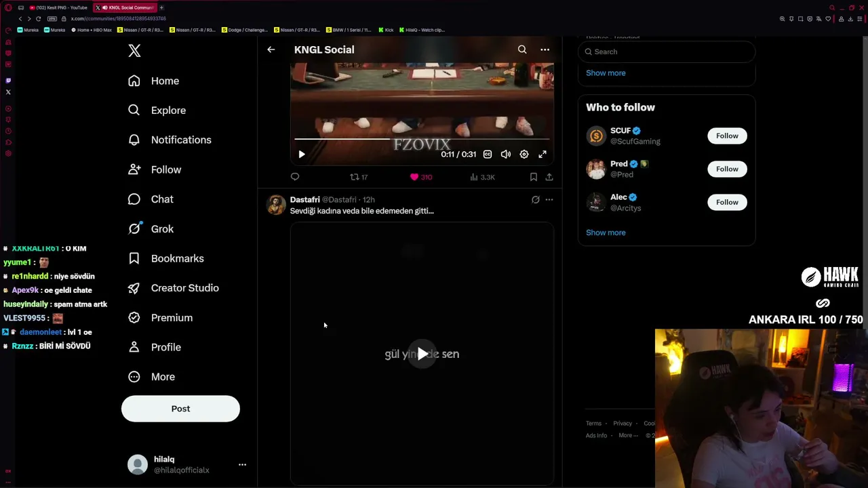Open the Kick bookmark
The width and height of the screenshot is (868, 488).
[x=386, y=30]
